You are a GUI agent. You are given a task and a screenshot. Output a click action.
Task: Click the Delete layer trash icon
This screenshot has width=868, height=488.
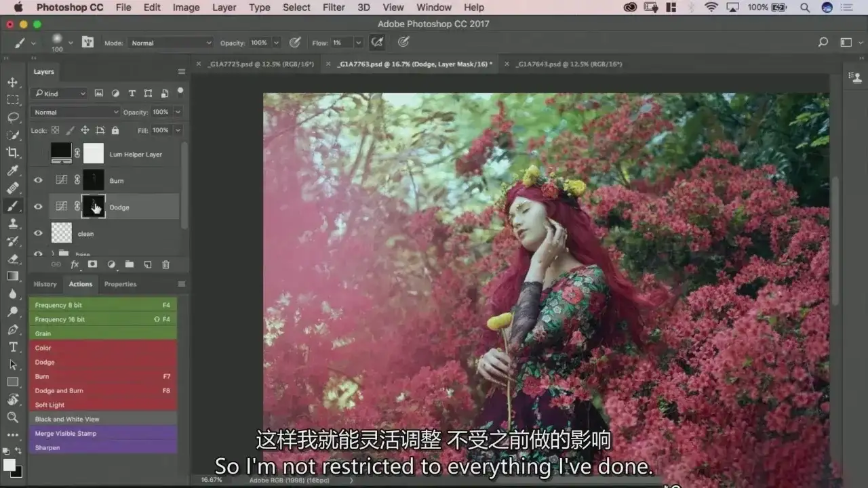tap(165, 264)
